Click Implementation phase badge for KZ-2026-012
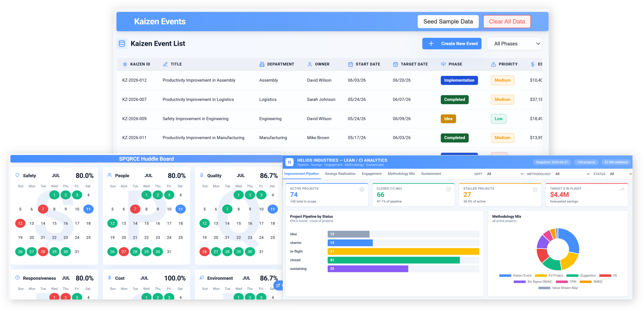This screenshot has width=644, height=311. coord(459,80)
